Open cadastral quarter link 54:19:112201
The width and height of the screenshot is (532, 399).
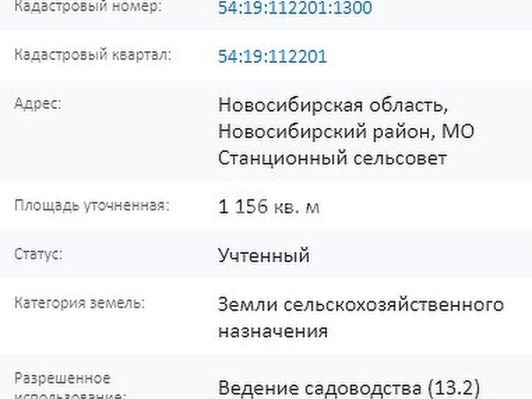pos(272,56)
